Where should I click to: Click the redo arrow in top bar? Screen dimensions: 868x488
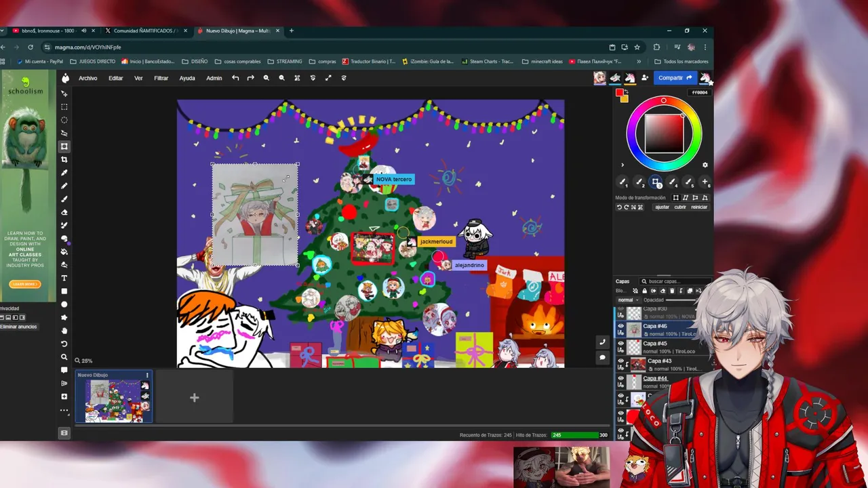coord(250,78)
